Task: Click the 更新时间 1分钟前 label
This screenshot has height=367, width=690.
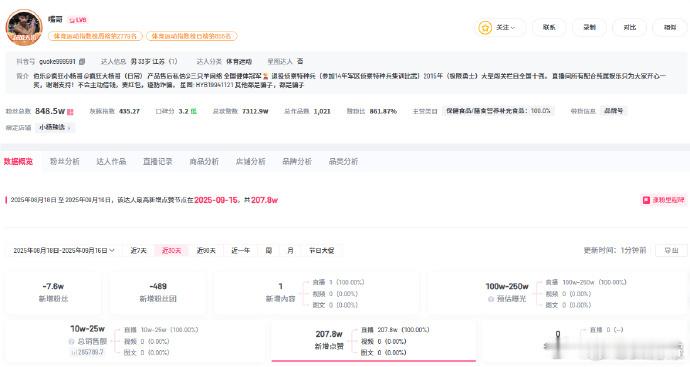Action: (615, 250)
